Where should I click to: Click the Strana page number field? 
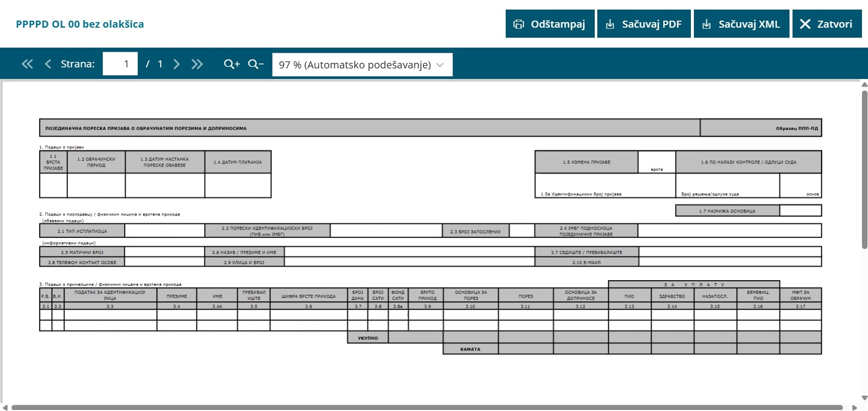point(120,64)
